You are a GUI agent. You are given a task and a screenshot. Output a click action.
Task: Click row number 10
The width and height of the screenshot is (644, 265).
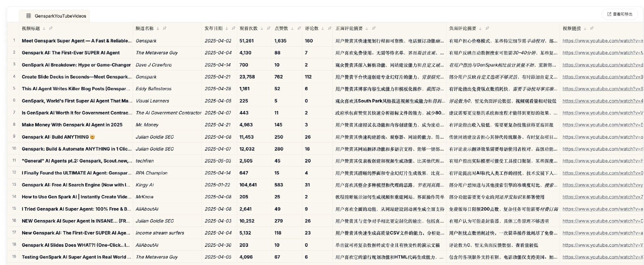point(14,148)
